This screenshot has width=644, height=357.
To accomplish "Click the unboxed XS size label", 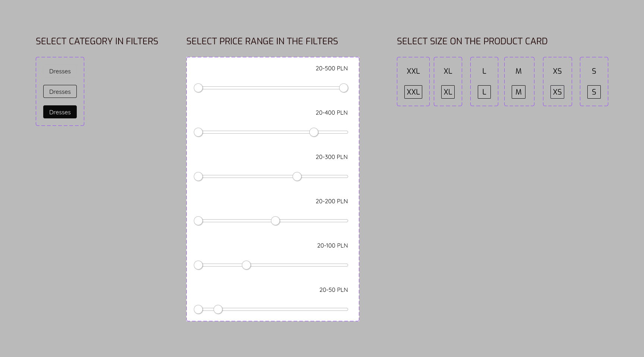I will pyautogui.click(x=557, y=71).
